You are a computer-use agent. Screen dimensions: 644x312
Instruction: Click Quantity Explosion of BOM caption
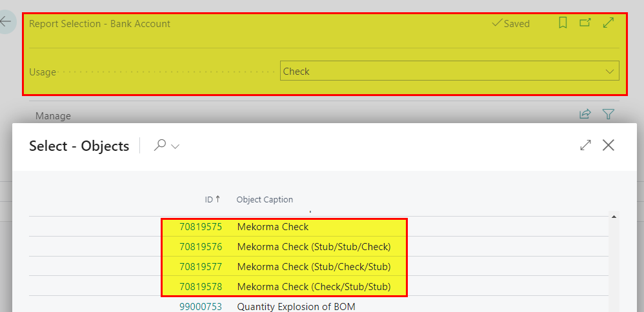click(x=296, y=307)
